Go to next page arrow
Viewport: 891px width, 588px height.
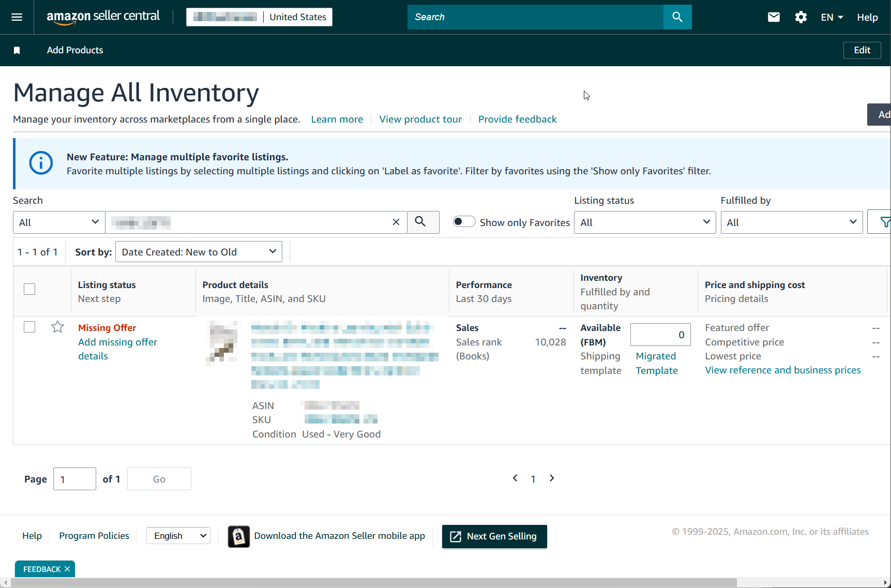pos(552,478)
